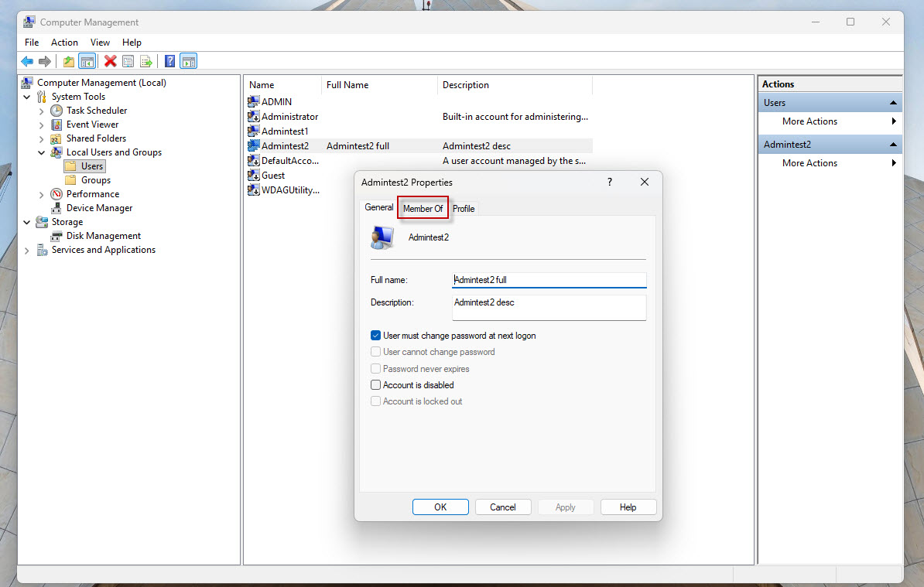Click the question mark help icon in dialog title
This screenshot has width=924, height=587.
pos(610,182)
